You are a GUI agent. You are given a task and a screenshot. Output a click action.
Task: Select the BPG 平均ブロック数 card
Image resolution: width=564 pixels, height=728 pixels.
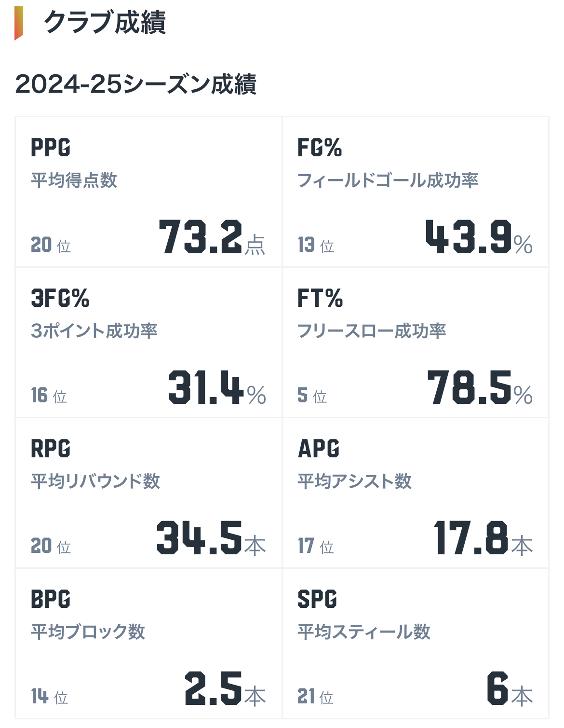(148, 644)
